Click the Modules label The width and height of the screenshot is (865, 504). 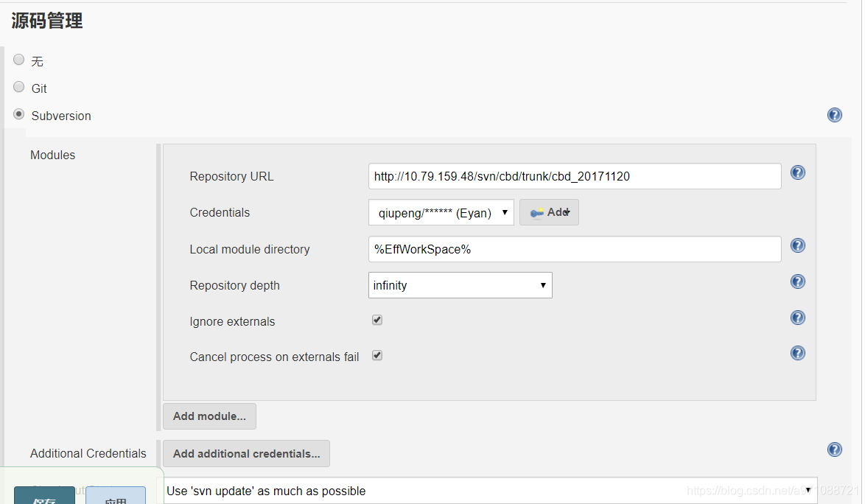pyautogui.click(x=52, y=155)
